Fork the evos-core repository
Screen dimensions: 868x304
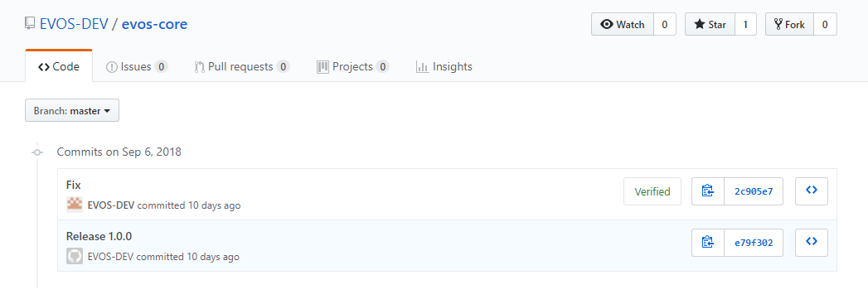789,24
